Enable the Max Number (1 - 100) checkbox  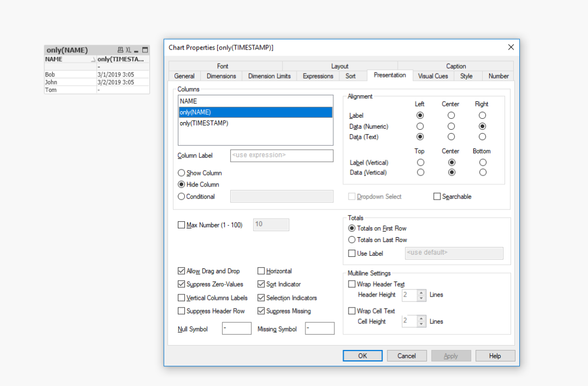pos(182,225)
